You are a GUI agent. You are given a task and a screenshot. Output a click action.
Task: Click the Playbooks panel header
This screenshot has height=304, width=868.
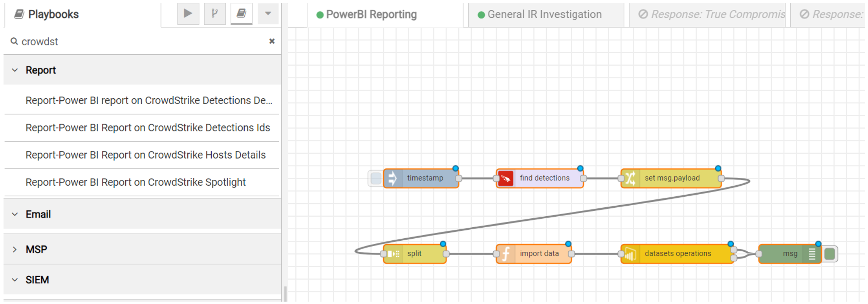46,15
